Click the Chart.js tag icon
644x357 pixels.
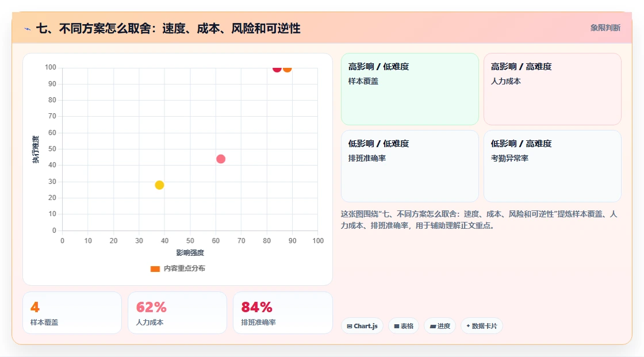(350, 326)
